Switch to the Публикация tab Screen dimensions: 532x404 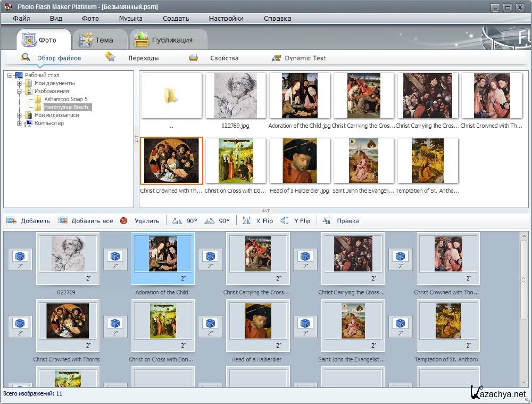[x=168, y=40]
